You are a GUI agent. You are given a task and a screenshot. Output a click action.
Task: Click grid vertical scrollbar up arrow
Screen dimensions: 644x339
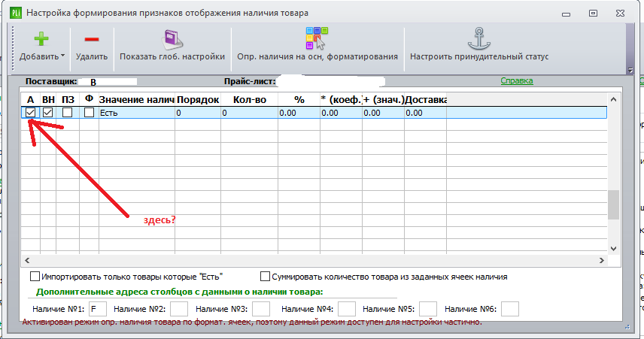pos(613,99)
